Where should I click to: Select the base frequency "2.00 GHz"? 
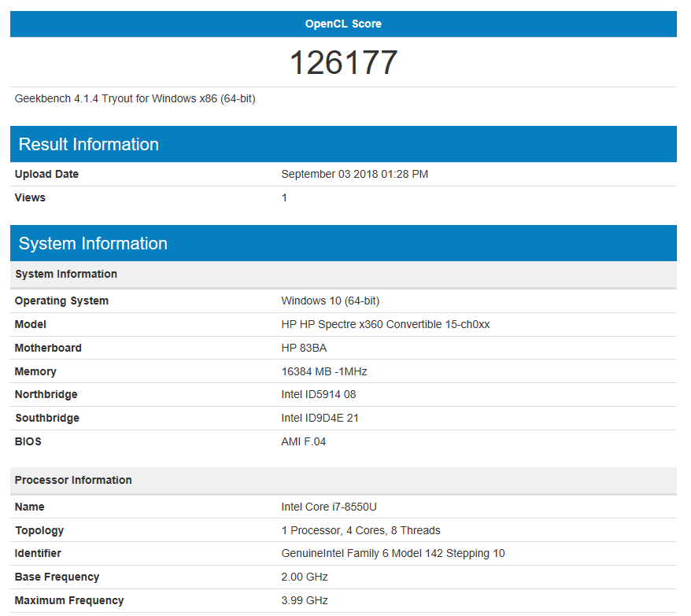click(x=305, y=577)
